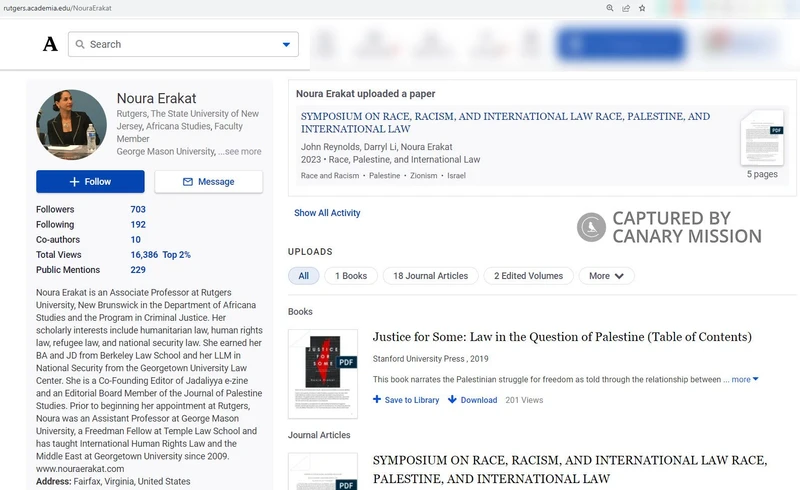Download Justice for Some PDF
Image resolution: width=800 pixels, height=490 pixels.
click(x=472, y=400)
